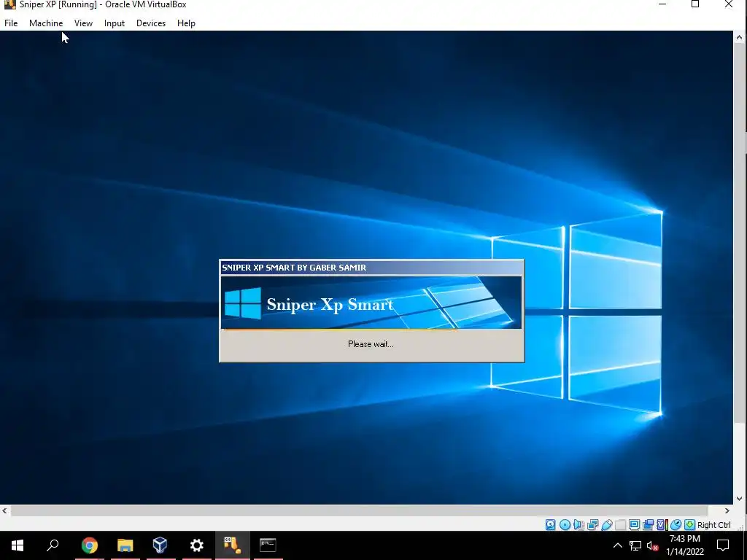This screenshot has width=747, height=560.
Task: Open the Help menu
Action: point(186,23)
